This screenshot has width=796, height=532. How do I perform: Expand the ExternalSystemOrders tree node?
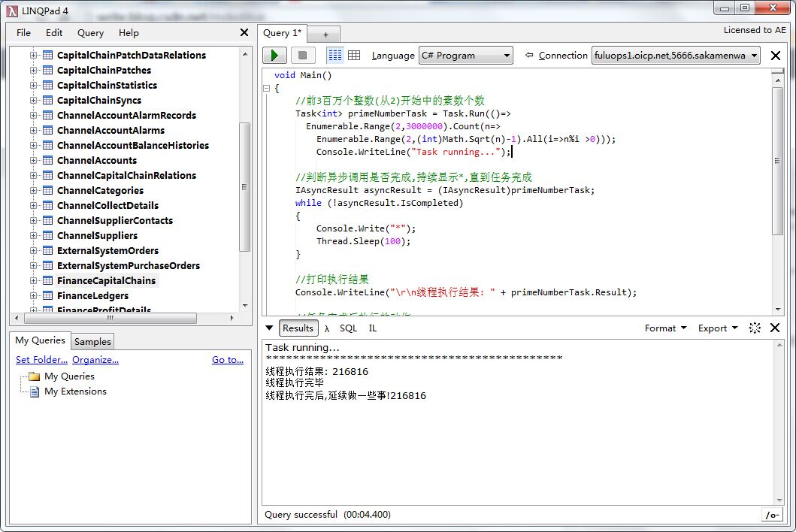(34, 251)
